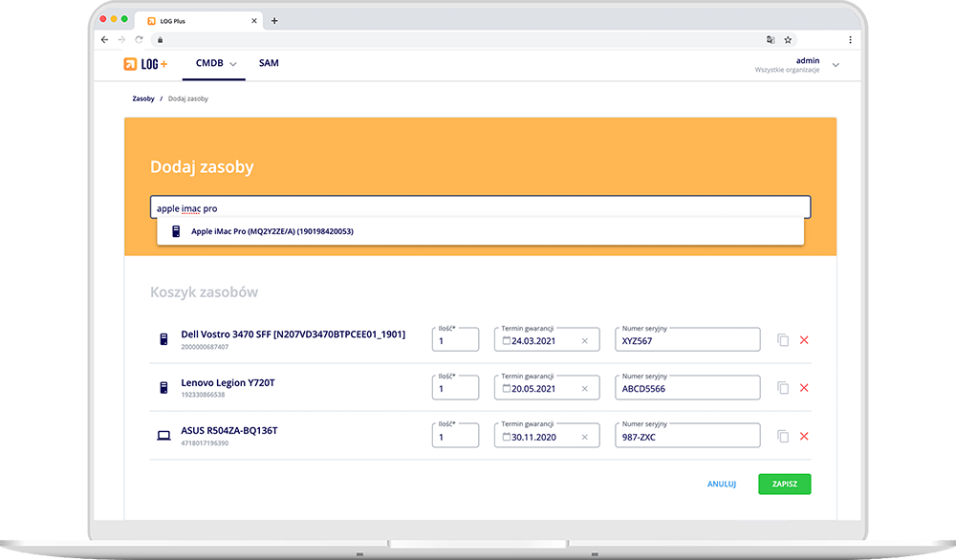
Task: Edit the serial number field ABCD5566
Action: coord(687,388)
